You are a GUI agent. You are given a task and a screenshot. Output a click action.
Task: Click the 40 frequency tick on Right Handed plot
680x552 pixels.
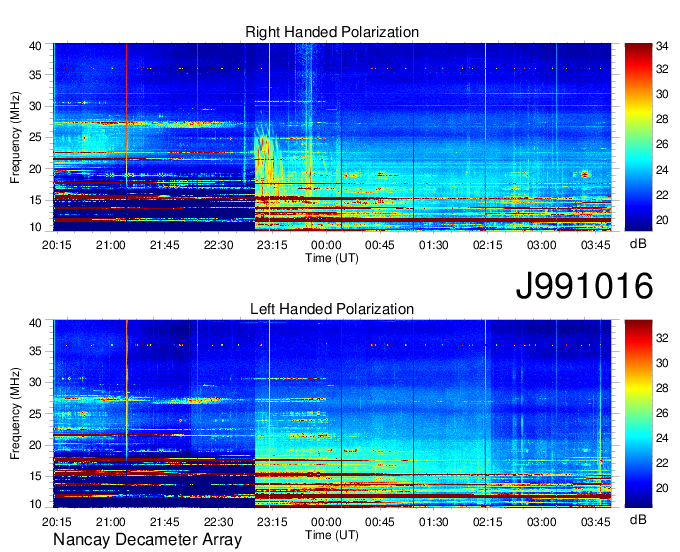point(35,46)
